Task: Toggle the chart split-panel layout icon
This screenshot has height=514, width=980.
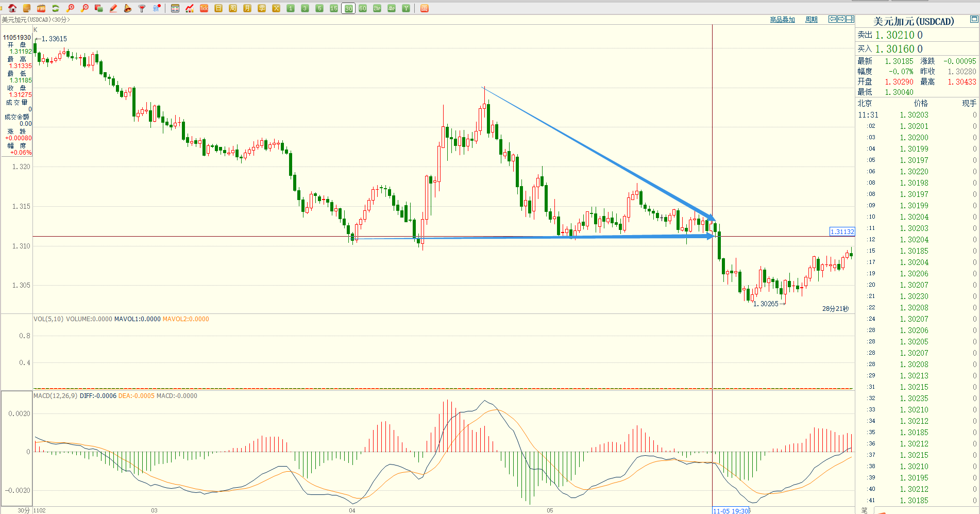Action: pos(850,19)
